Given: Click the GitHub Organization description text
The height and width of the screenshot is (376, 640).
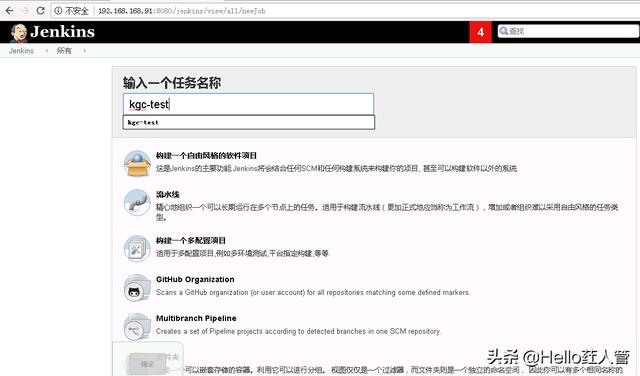Looking at the screenshot, I should coord(313,292).
